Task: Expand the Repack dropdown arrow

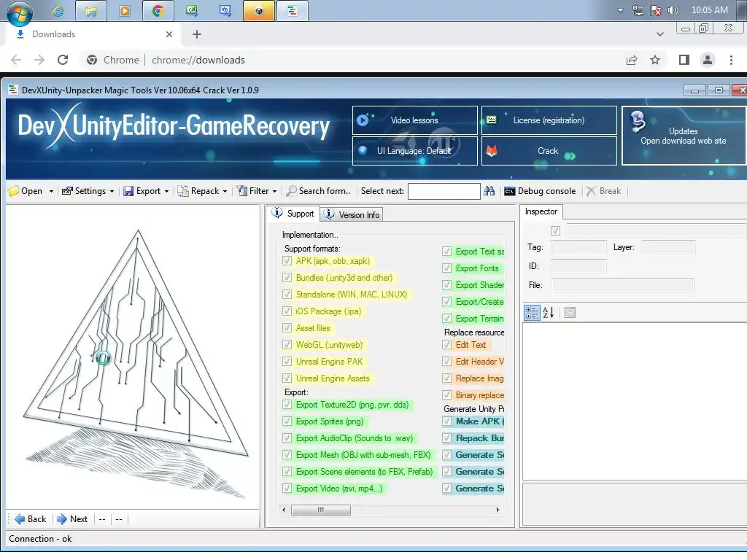Action: 225,192
